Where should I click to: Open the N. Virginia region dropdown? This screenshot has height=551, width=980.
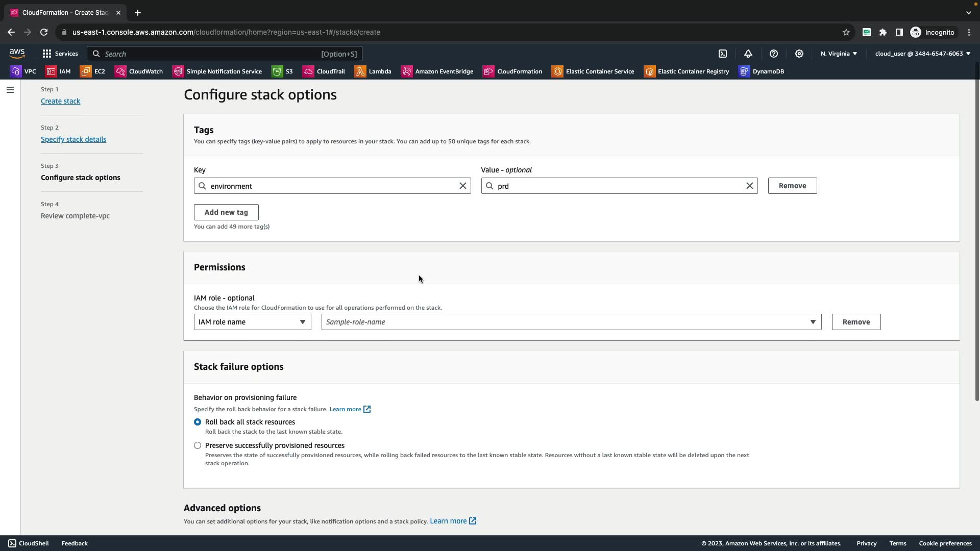point(839,54)
